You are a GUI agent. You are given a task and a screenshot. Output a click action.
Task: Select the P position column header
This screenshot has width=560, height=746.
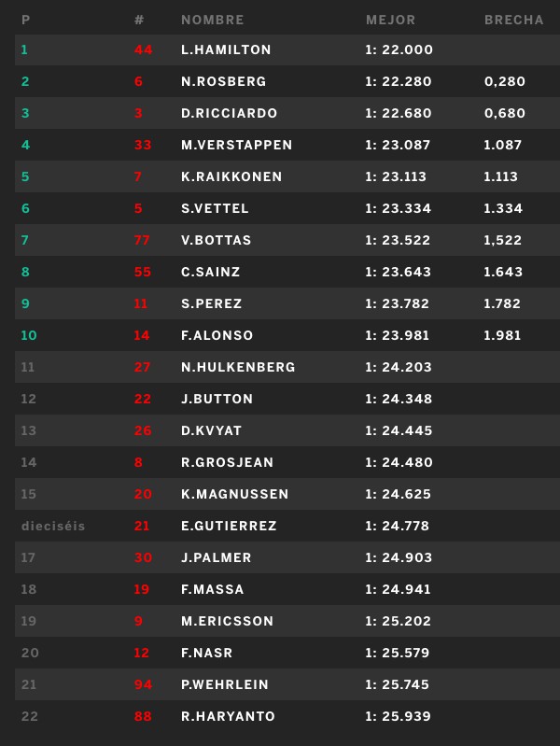(26, 20)
